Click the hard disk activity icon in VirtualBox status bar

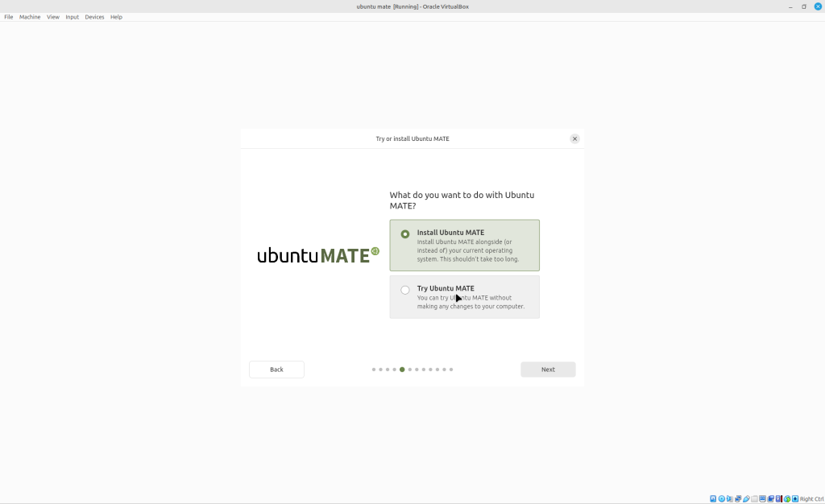tap(713, 498)
